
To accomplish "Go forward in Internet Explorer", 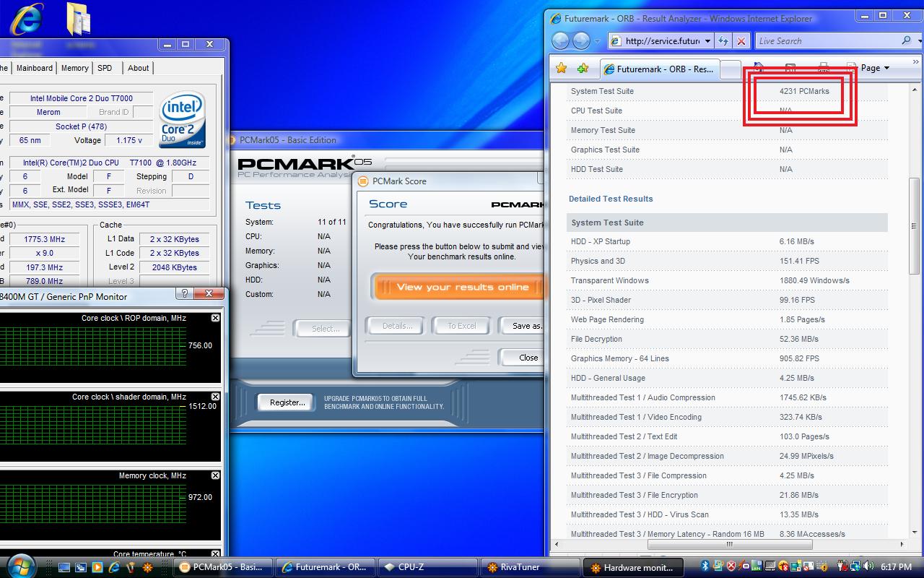I will pos(581,40).
